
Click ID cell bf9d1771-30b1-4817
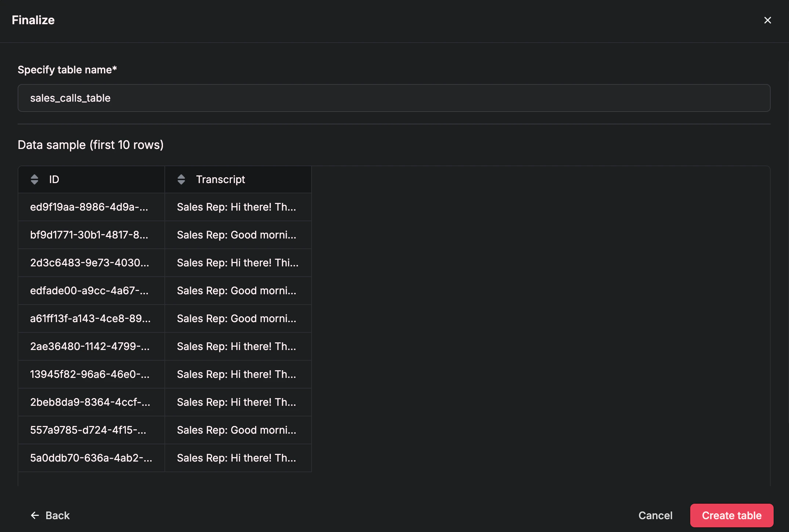(89, 235)
